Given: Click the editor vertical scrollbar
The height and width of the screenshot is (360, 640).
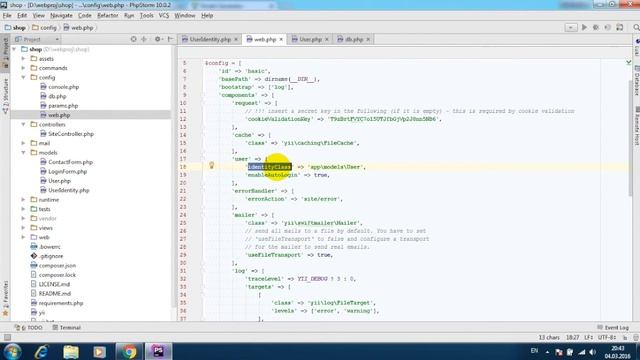Looking at the screenshot, I should (630, 137).
